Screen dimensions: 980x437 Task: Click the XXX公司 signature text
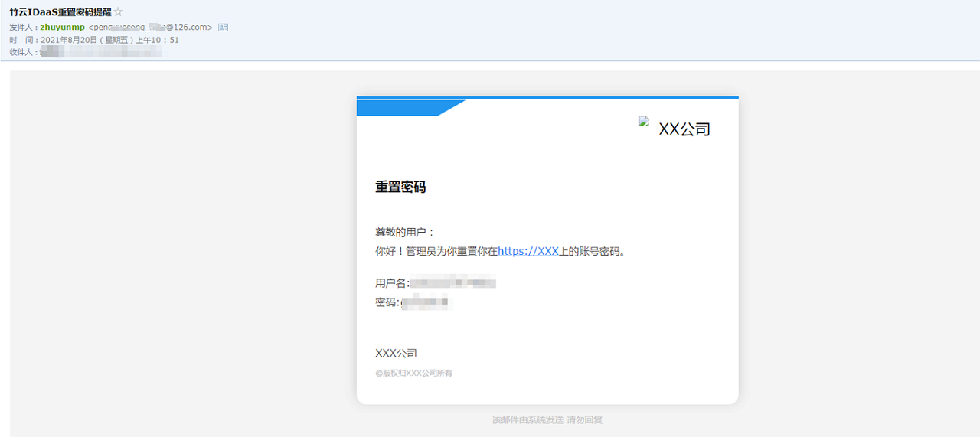pyautogui.click(x=396, y=353)
